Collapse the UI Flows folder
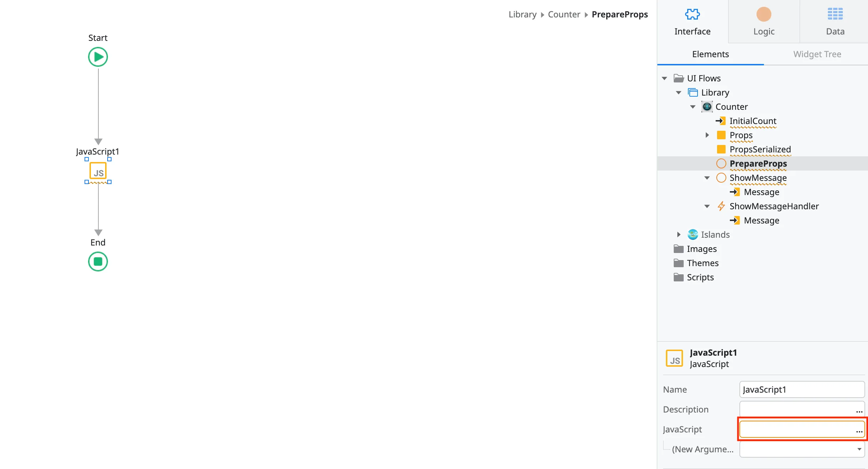Screen dimensions: 868x469 click(664, 78)
